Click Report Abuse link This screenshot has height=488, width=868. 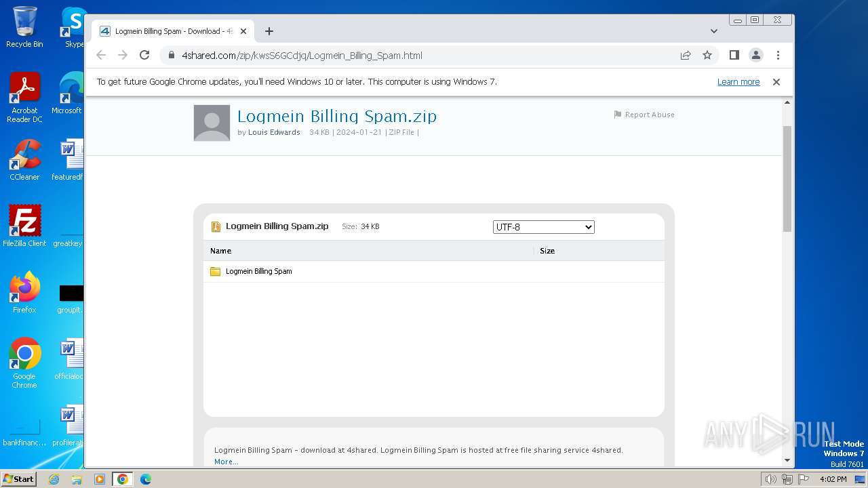pyautogui.click(x=650, y=115)
